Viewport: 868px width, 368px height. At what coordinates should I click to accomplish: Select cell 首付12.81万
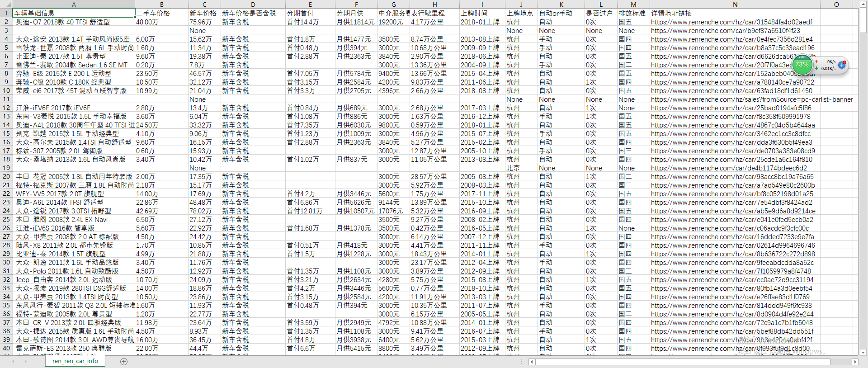pos(310,211)
